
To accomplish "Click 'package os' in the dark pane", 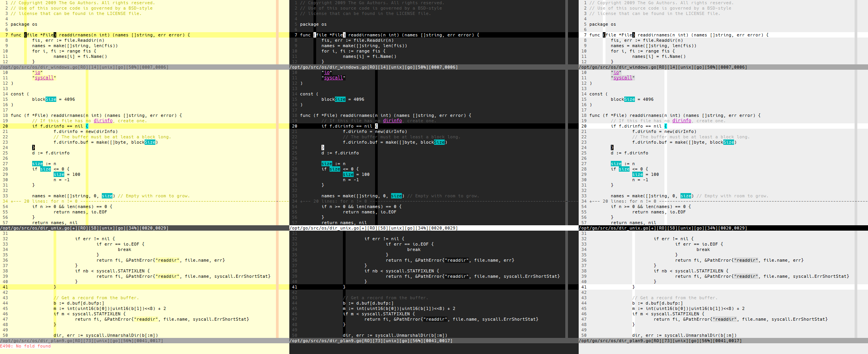I will tap(313, 24).
